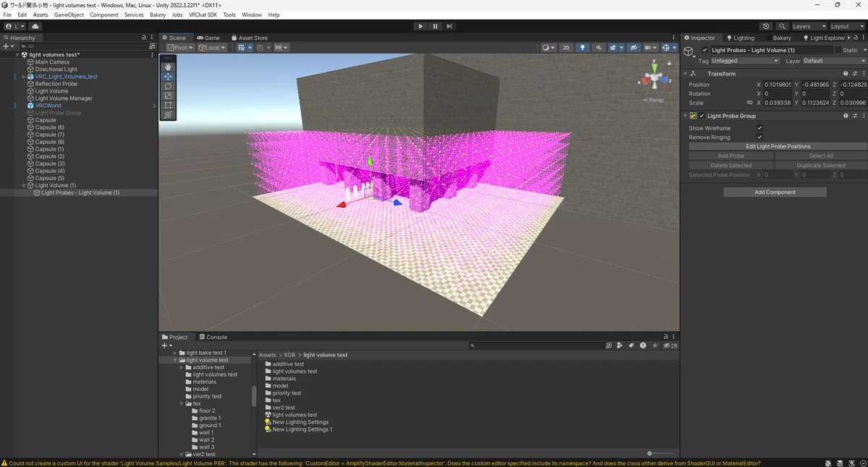
Task: Select the Move tool in scene toolbar
Action: pyautogui.click(x=168, y=76)
